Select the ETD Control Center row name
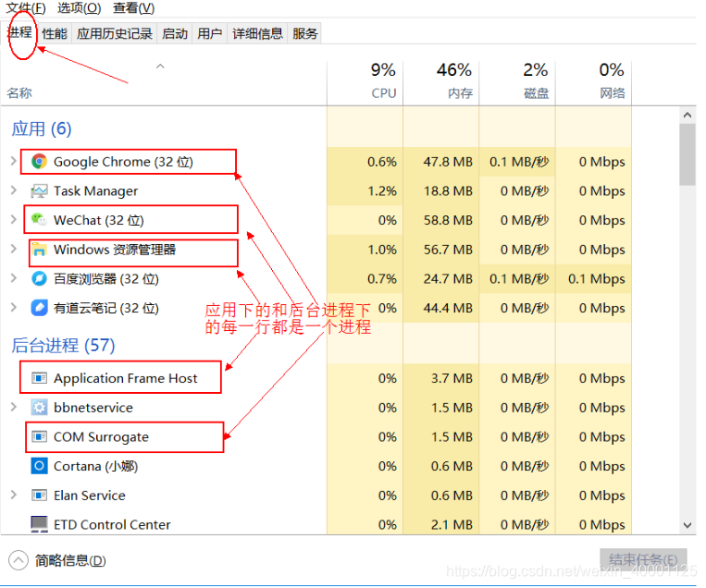The image size is (706, 588). pos(112,524)
